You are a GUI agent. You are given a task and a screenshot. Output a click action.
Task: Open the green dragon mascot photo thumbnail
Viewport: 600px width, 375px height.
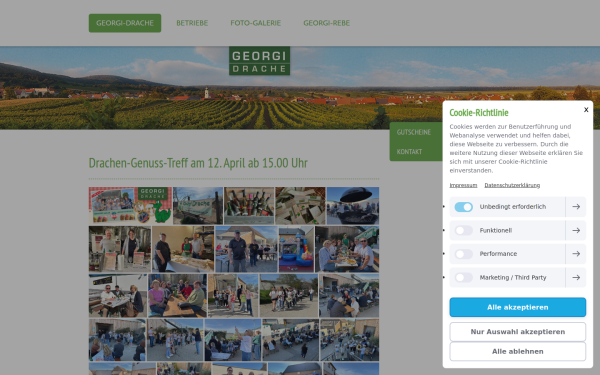click(x=130, y=205)
